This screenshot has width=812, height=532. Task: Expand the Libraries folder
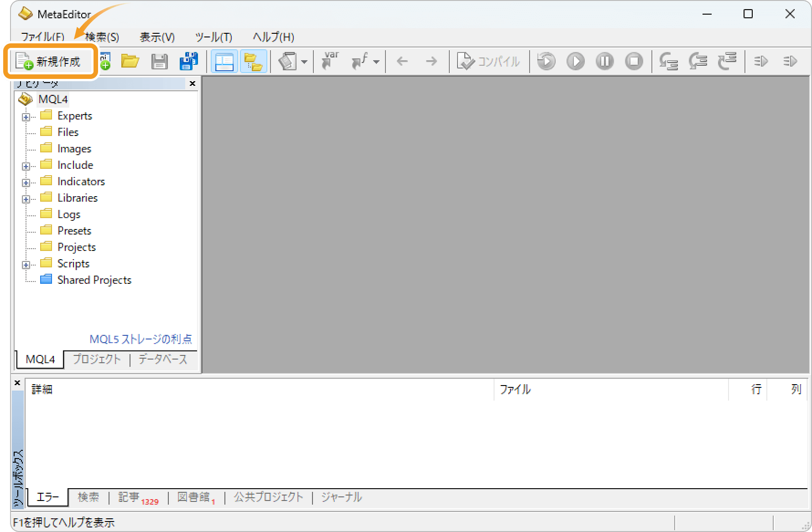[26, 199]
